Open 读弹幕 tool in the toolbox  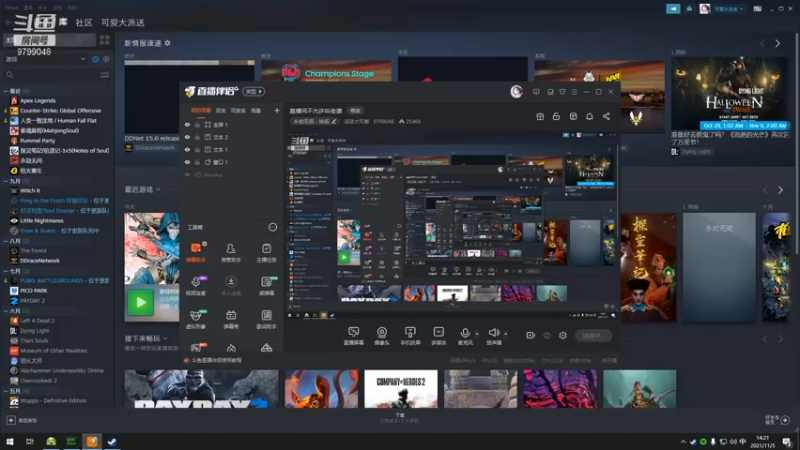[x=266, y=285]
